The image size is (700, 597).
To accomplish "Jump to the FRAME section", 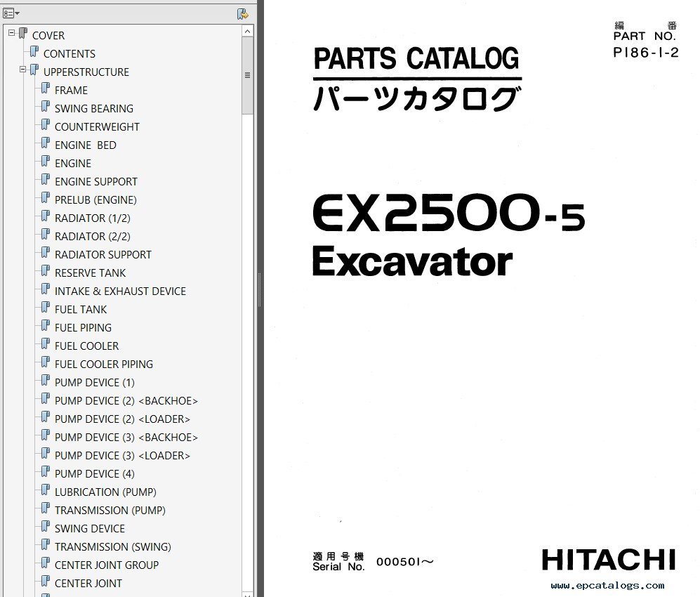I will [x=71, y=90].
